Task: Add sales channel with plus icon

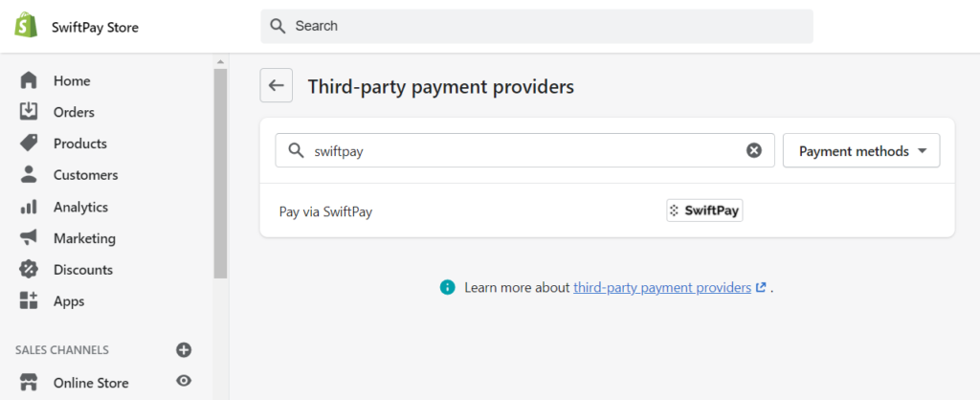Action: 183,349
